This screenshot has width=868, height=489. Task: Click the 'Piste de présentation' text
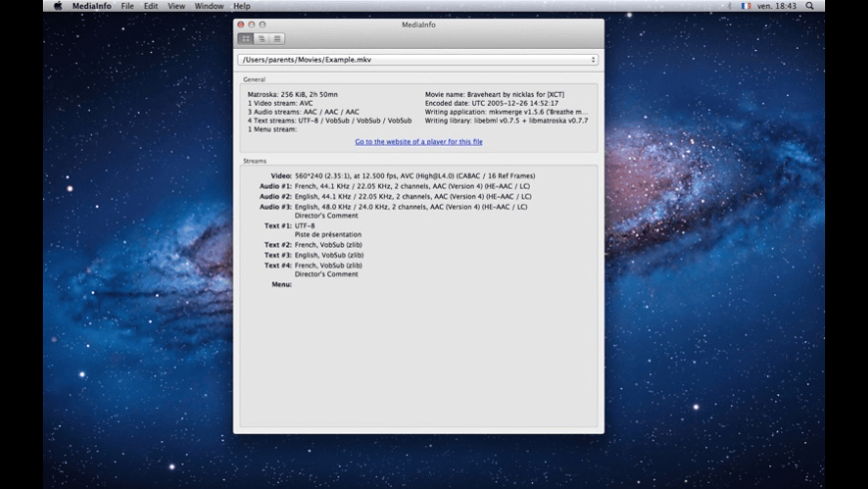click(327, 235)
